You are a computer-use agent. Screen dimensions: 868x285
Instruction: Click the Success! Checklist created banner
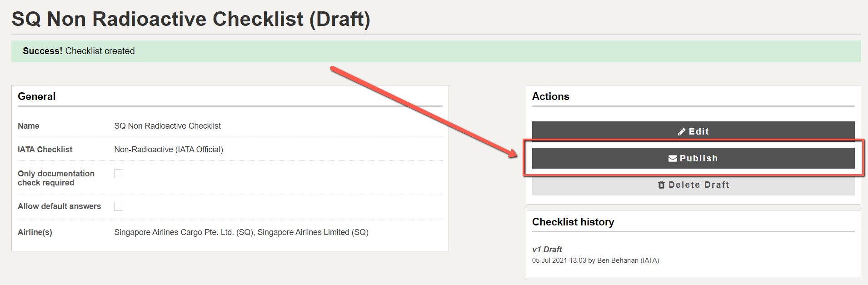436,51
